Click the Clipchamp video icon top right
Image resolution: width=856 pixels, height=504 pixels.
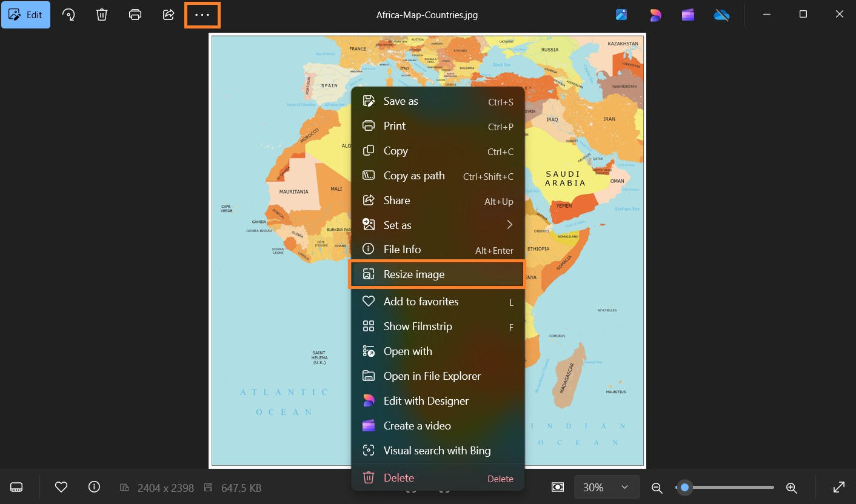687,15
